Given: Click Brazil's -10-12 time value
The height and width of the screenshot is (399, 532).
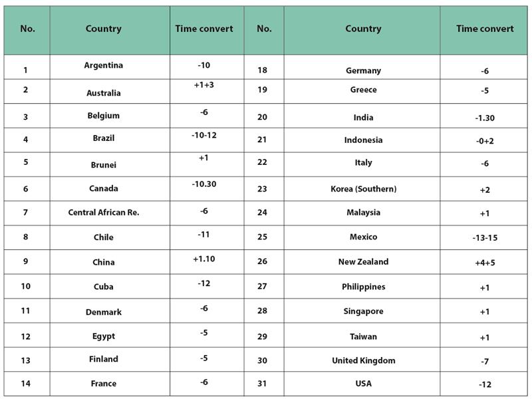Looking at the screenshot, I should point(203,135).
